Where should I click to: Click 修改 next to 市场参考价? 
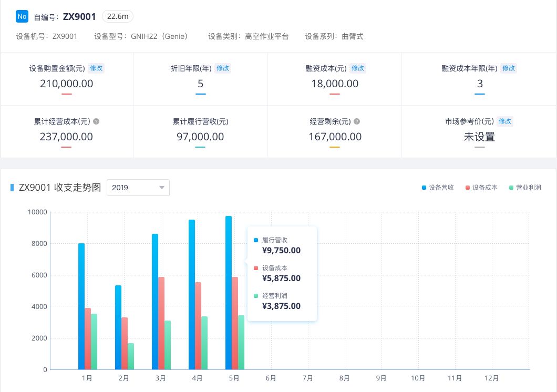click(505, 121)
